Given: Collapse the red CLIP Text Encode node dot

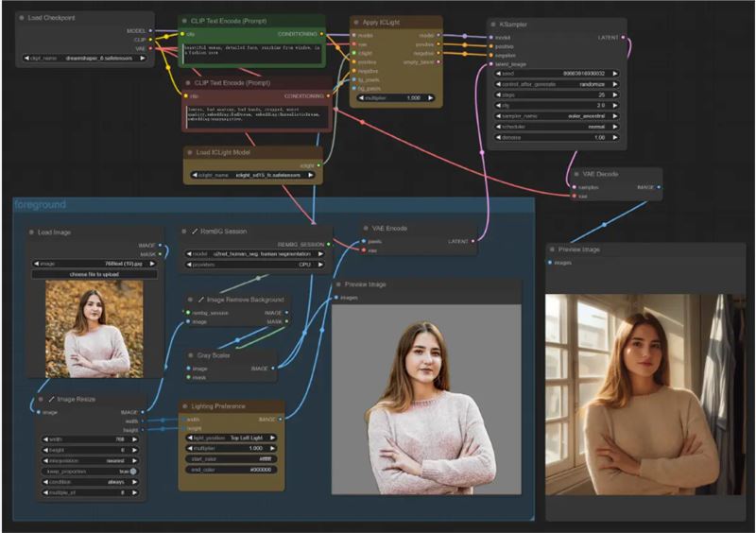Looking at the screenshot, I should click(188, 83).
